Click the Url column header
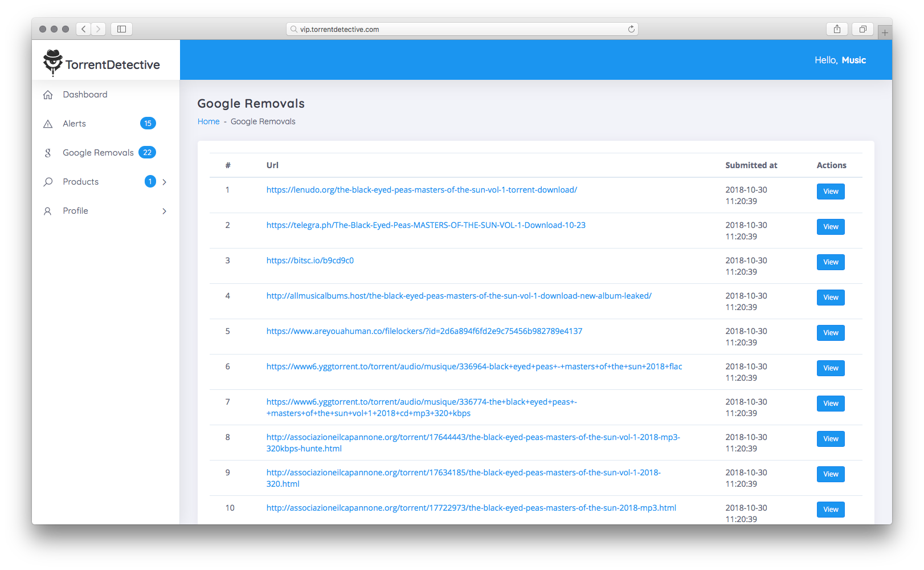 point(272,165)
